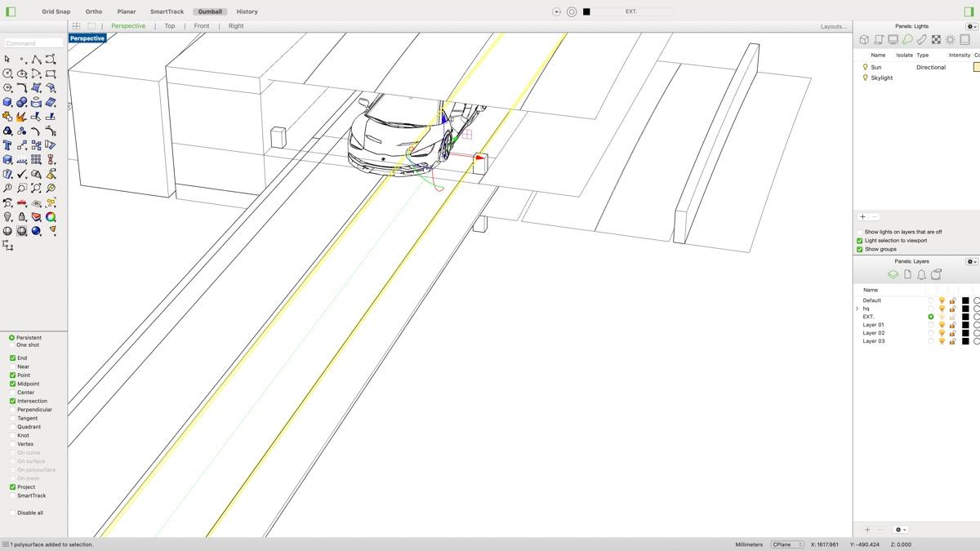Add a new light with plus button
980x551 pixels.
[x=862, y=216]
